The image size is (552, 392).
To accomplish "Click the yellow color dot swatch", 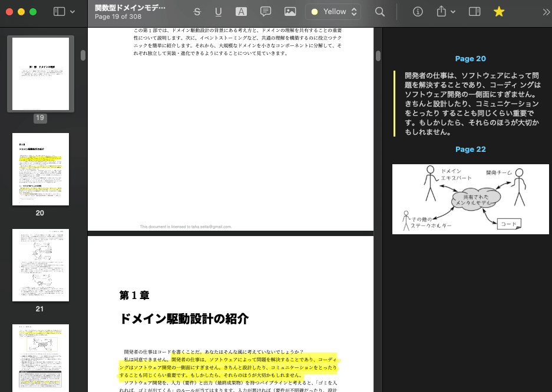I will (315, 12).
